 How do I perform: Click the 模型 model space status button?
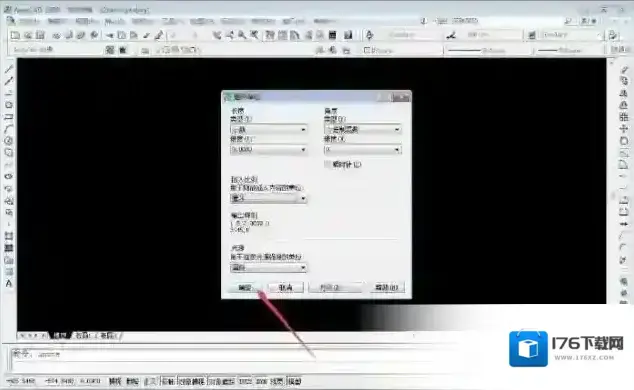point(294,381)
